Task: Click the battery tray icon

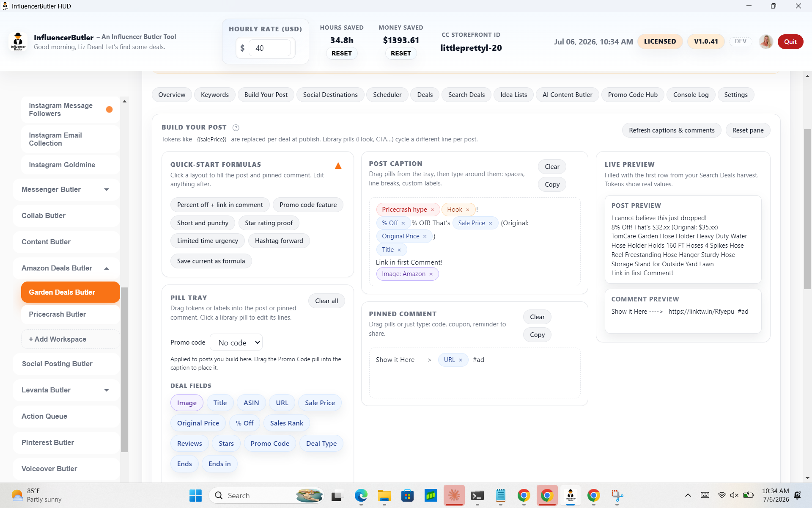Action: 748,495
